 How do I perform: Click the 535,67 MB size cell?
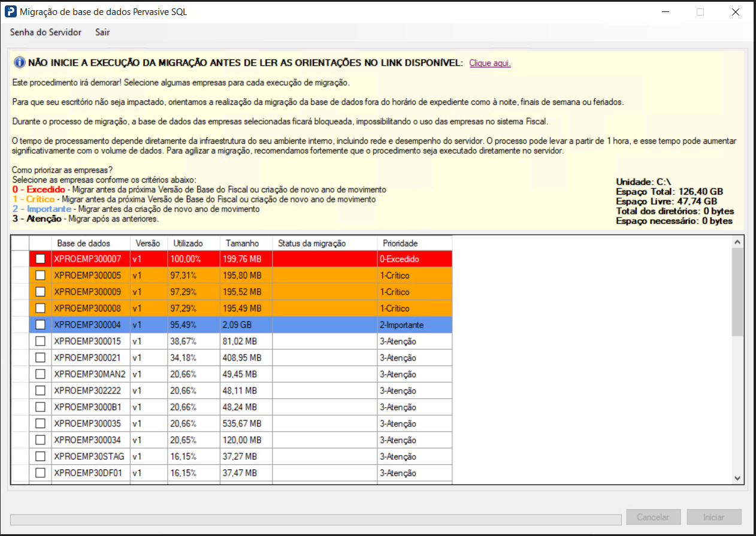246,423
